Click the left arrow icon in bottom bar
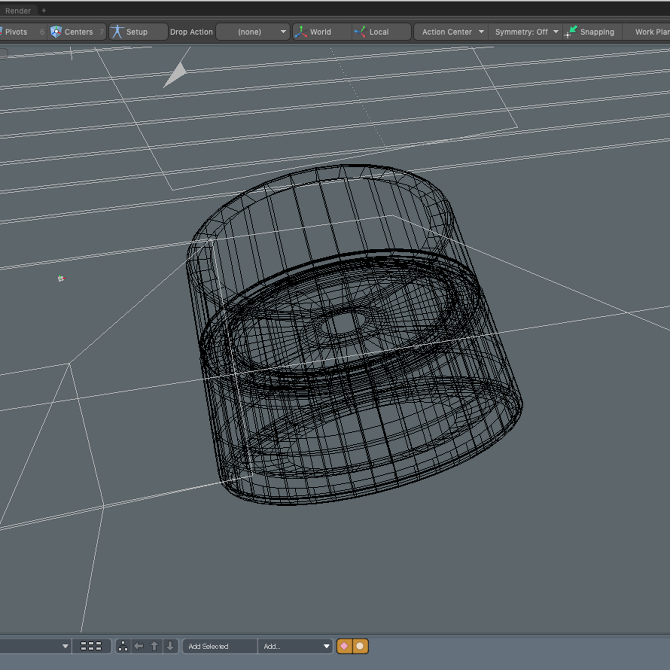Image resolution: width=670 pixels, height=670 pixels. tap(139, 646)
